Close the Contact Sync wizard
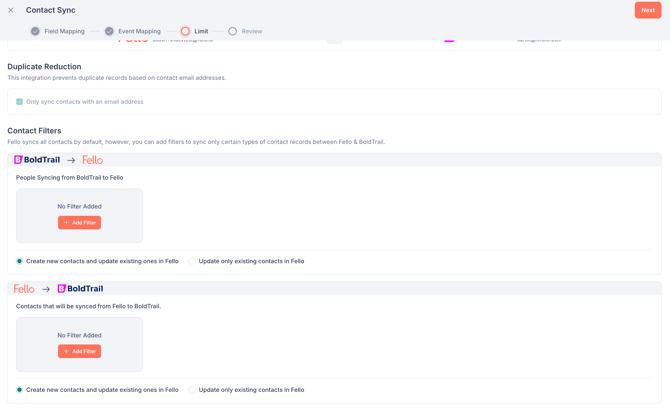The height and width of the screenshot is (409, 670). [11, 10]
